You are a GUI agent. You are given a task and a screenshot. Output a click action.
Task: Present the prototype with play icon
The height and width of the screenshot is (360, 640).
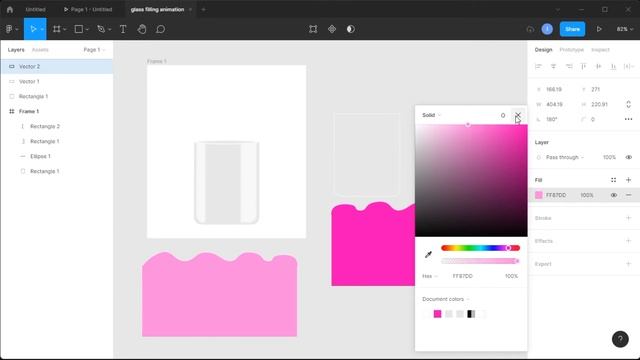pos(599,29)
